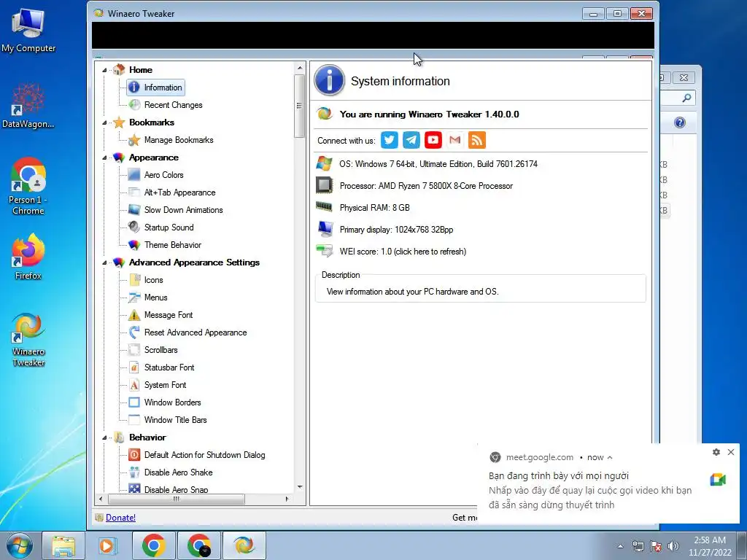This screenshot has height=560, width=747.
Task: Open Window Borders setting
Action: [x=172, y=402]
